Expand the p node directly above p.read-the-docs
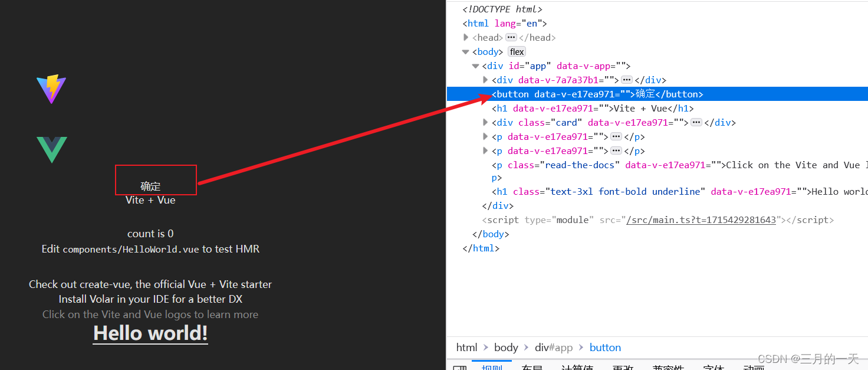The image size is (868, 370). (485, 151)
